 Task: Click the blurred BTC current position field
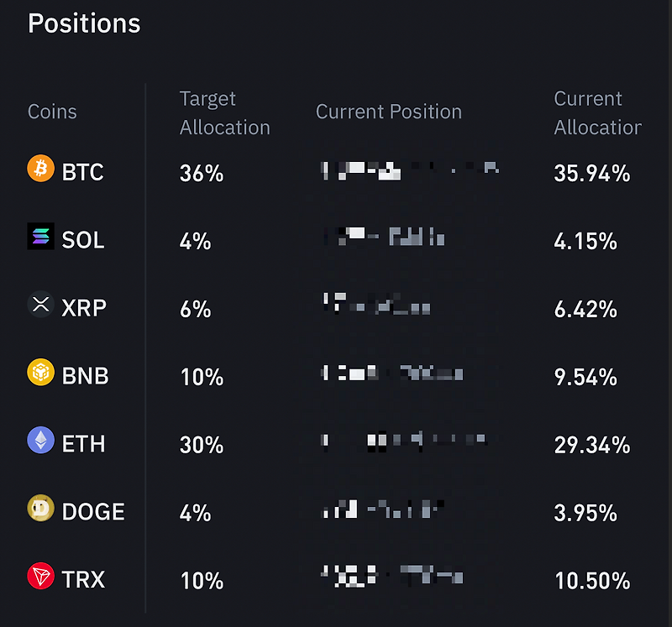(x=409, y=171)
